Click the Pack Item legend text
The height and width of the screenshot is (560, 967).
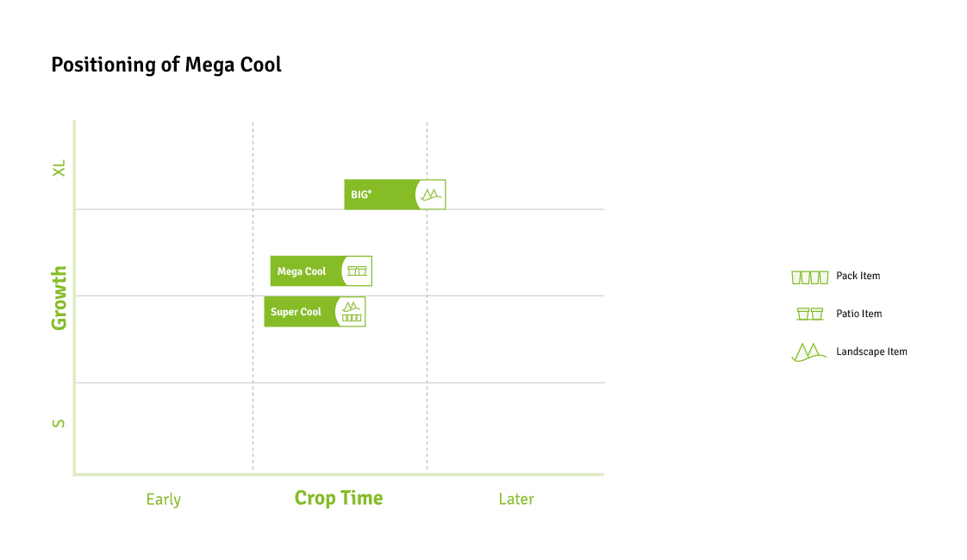point(858,276)
